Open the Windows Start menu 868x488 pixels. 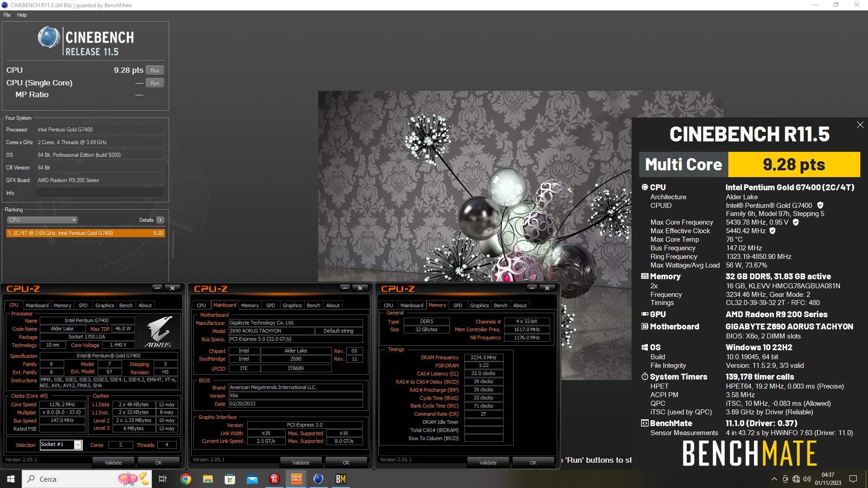(11, 479)
